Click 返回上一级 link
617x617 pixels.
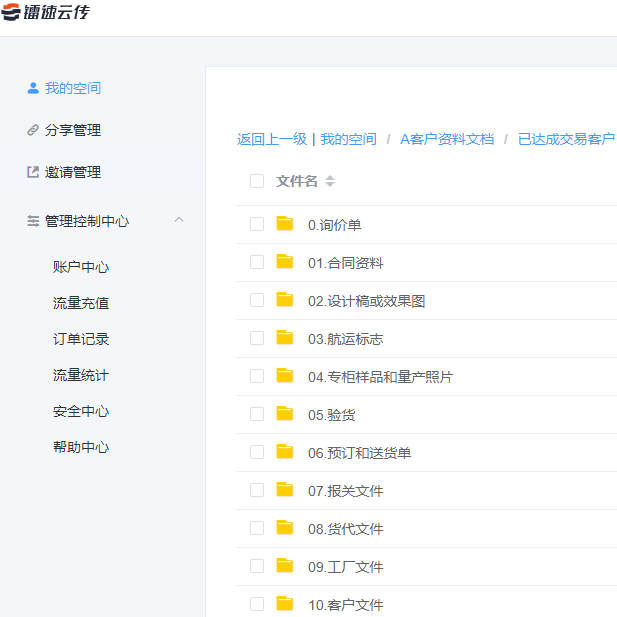click(x=271, y=139)
